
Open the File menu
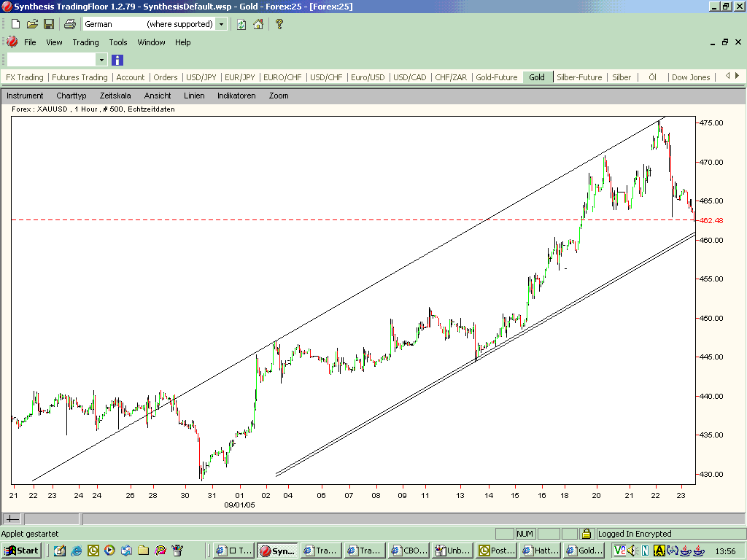pos(30,42)
